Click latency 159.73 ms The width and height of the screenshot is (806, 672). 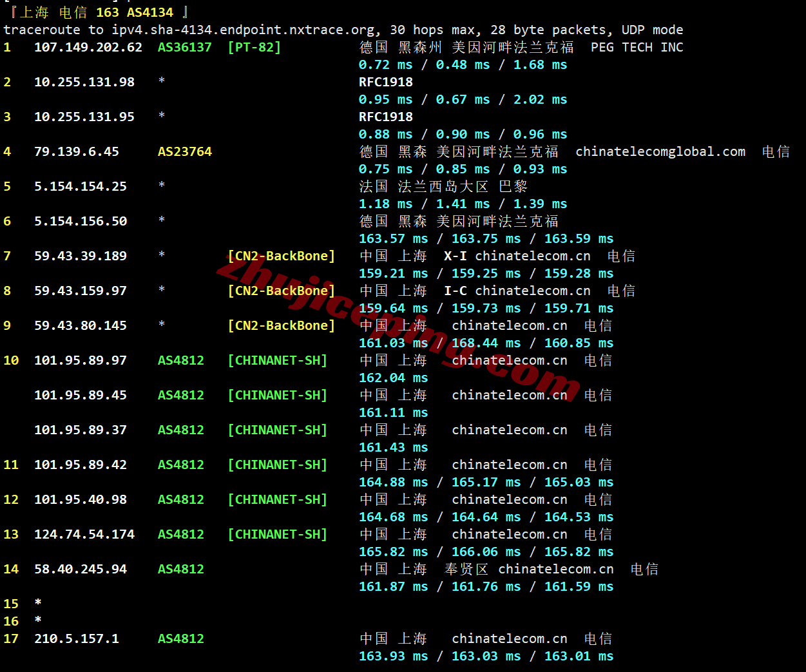tap(486, 308)
